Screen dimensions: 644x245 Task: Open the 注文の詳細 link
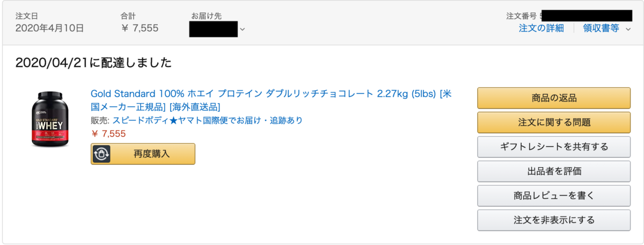pos(541,28)
